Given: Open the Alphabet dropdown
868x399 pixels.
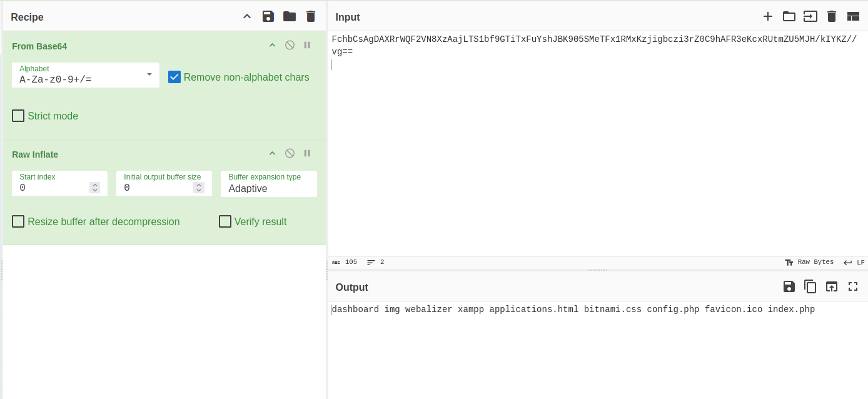Looking at the screenshot, I should (x=86, y=75).
